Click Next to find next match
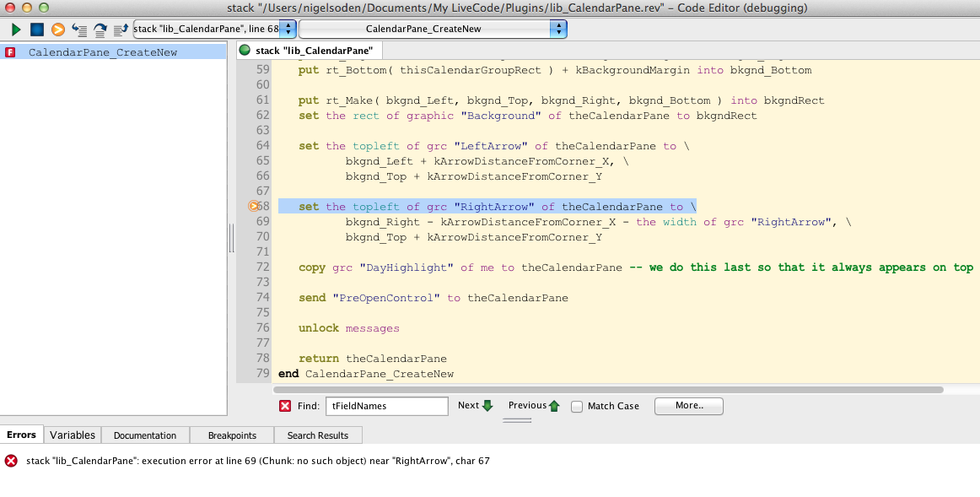980x497 pixels. (x=475, y=406)
